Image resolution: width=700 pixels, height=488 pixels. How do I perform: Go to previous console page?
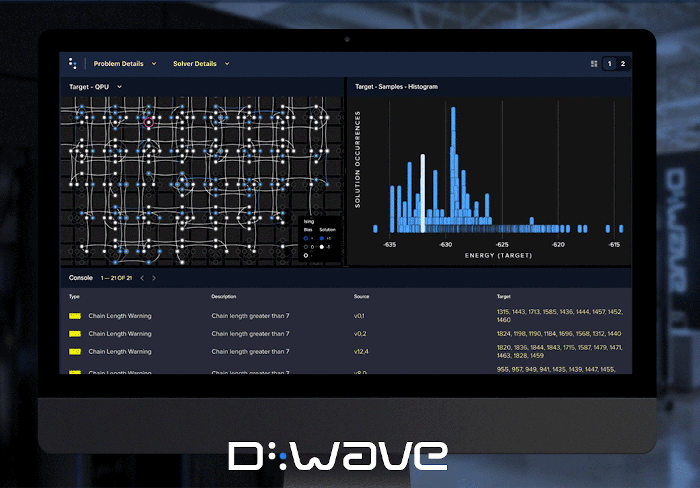[x=142, y=278]
